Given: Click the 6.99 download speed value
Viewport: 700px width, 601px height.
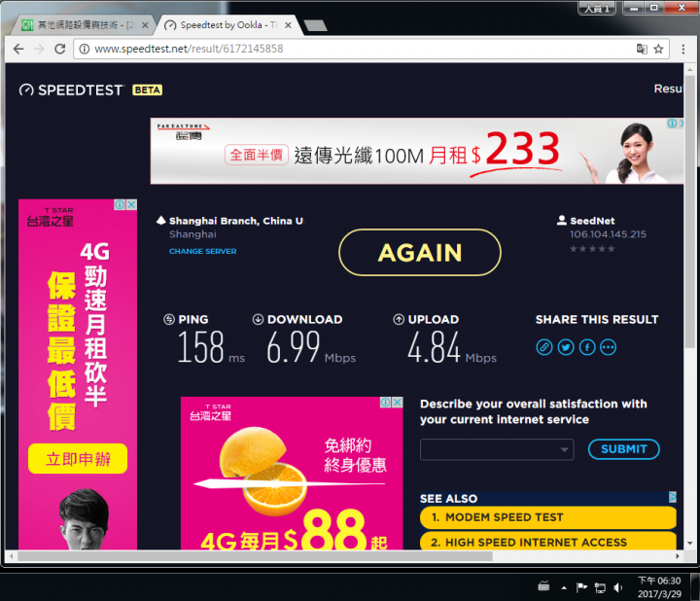Looking at the screenshot, I should 294,347.
